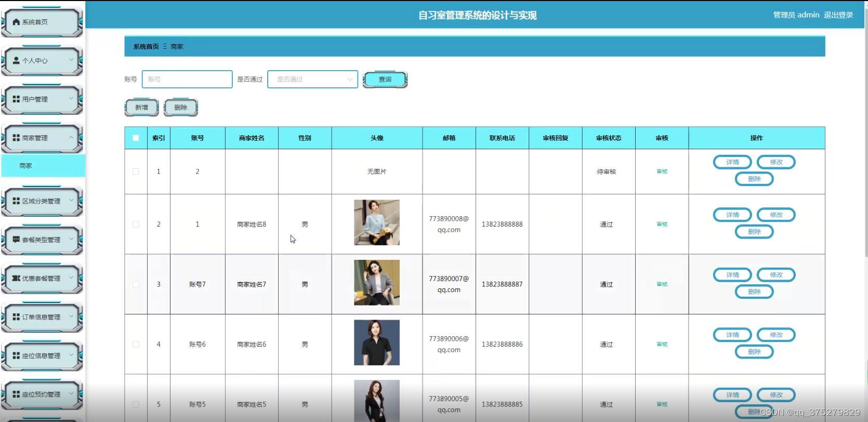Screen dimensions: 868x422
Task: Check the checkbox for 账号5 row
Action: coord(136,404)
